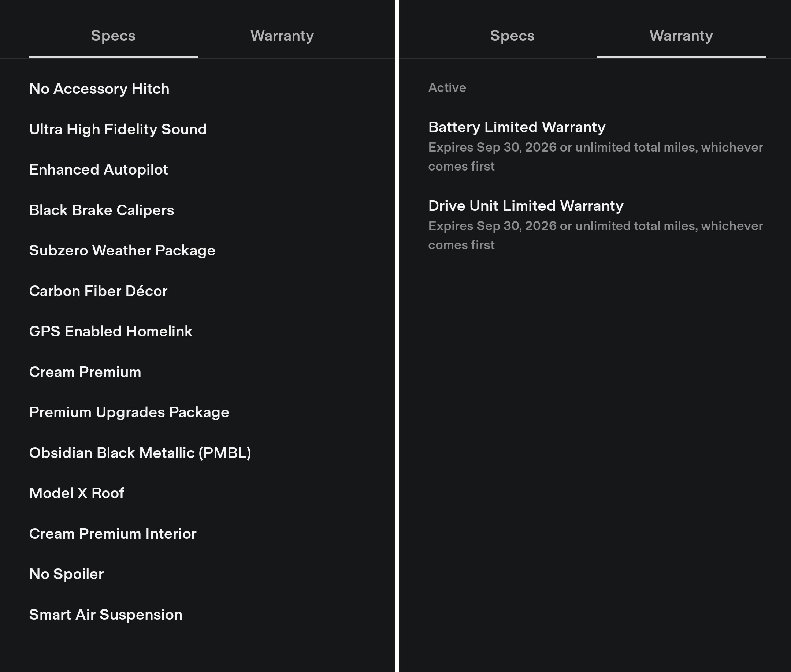
Task: Open the Drive Unit Limited Warranty entry
Action: [x=526, y=206]
